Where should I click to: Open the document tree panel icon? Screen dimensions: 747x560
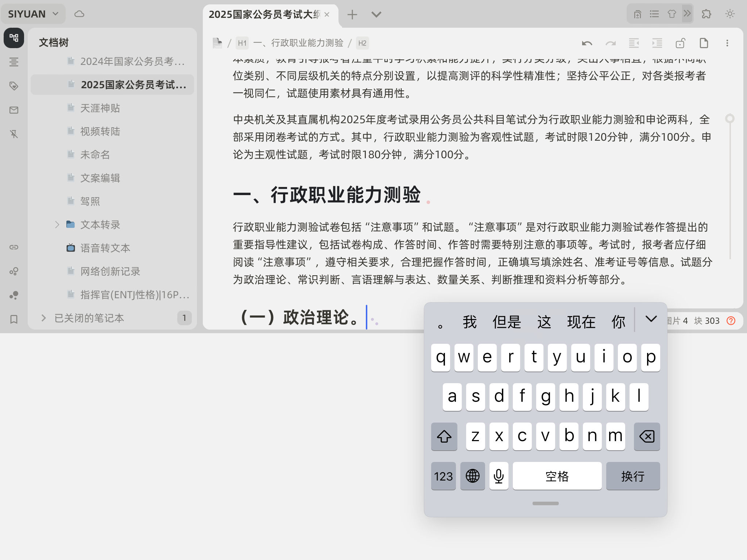click(x=14, y=38)
